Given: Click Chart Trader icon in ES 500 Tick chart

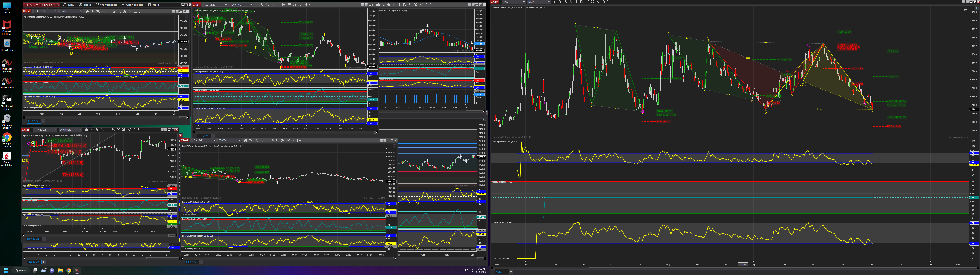Looking at the screenshot, I should (277, 141).
